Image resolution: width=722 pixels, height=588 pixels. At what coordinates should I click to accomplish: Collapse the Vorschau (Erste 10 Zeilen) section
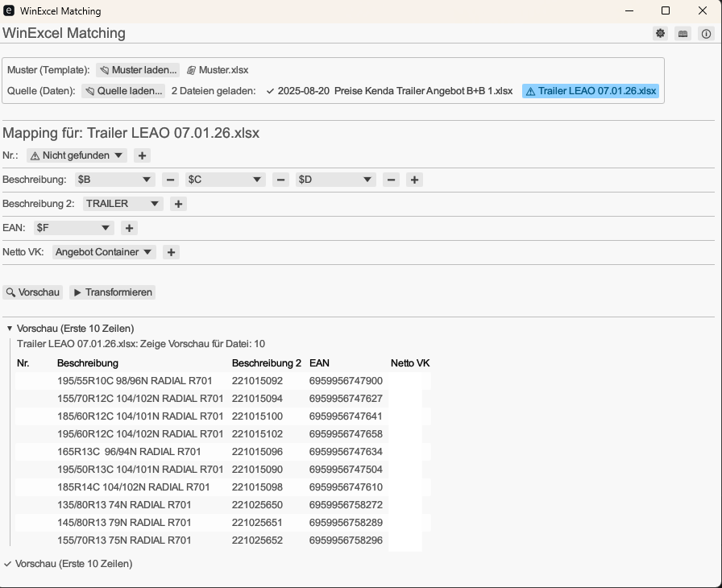coord(9,329)
